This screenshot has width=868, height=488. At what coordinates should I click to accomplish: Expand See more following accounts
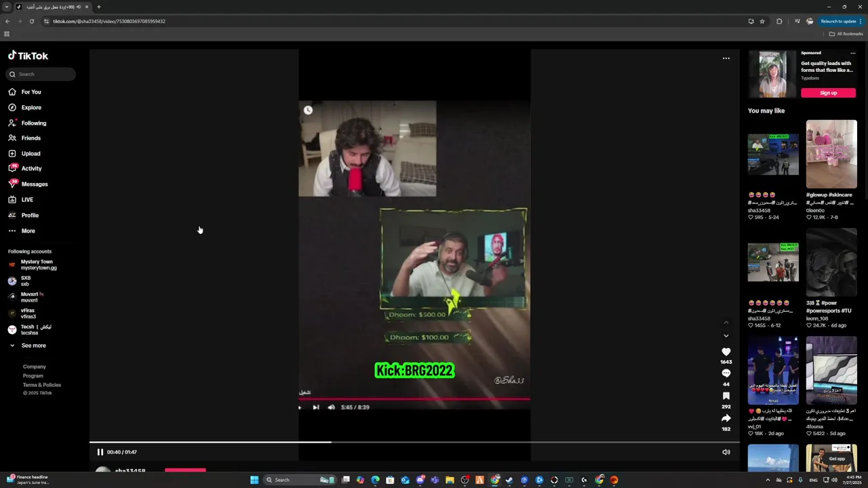click(x=28, y=346)
